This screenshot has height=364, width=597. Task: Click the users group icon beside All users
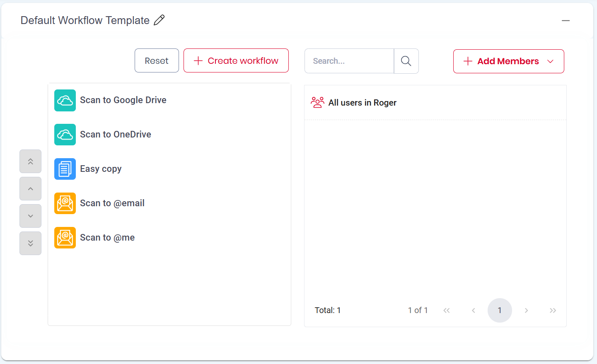[x=317, y=102]
